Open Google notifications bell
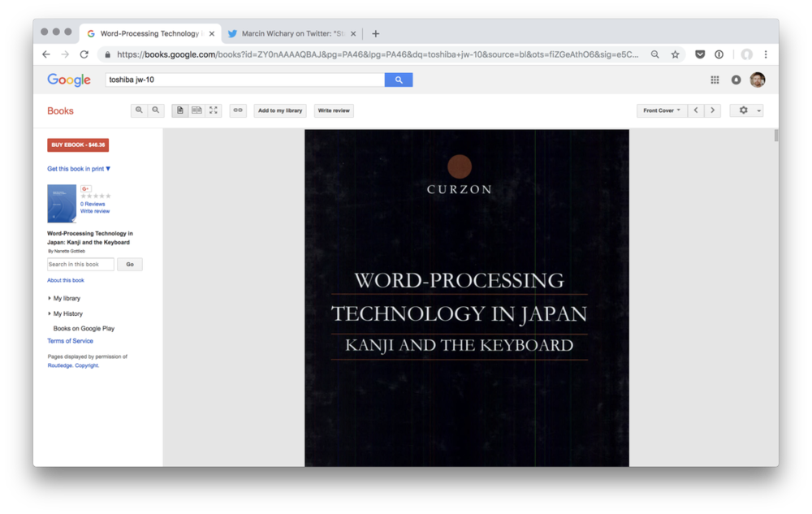This screenshot has height=514, width=812. pos(736,80)
